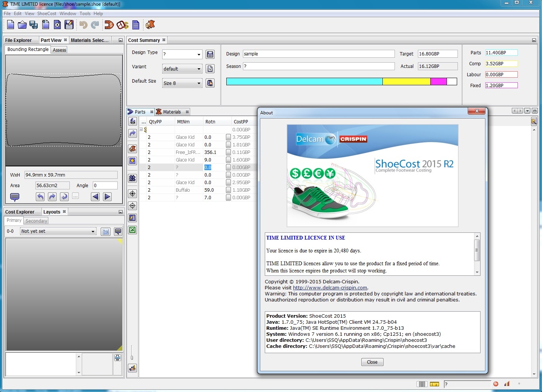Viewport: 542px width, 392px height.
Task: Click the layout grid icon beside Not yet set
Action: pyautogui.click(x=106, y=231)
